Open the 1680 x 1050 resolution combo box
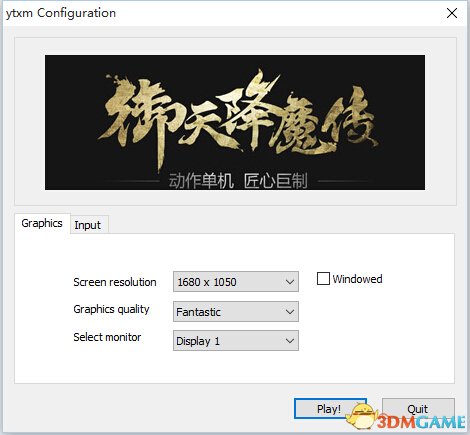Screen dimensions: 470x435 point(236,282)
